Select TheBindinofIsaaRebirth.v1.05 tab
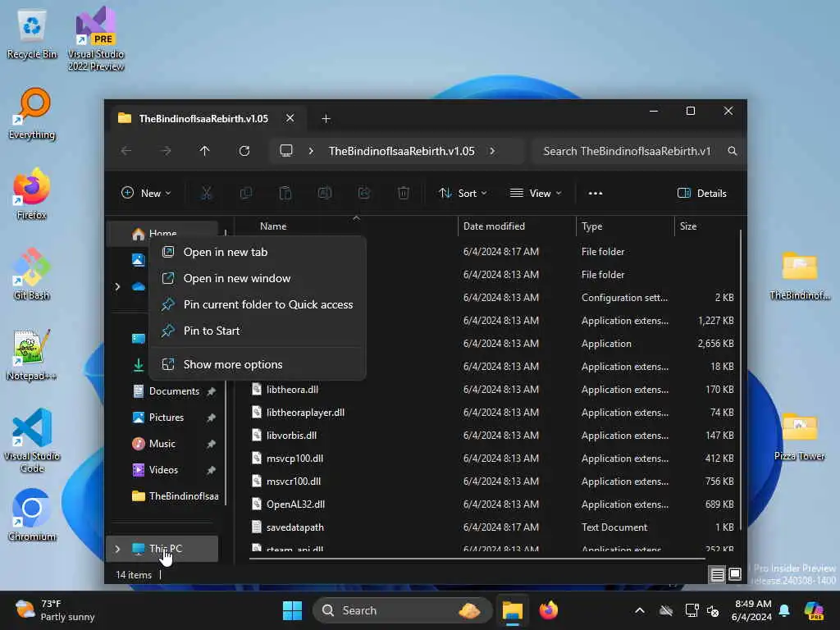 203,118
